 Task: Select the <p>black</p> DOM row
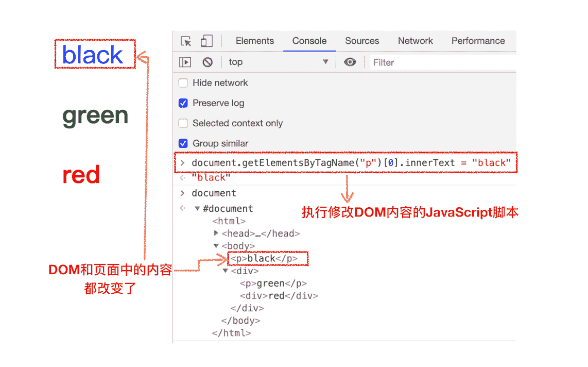point(264,258)
